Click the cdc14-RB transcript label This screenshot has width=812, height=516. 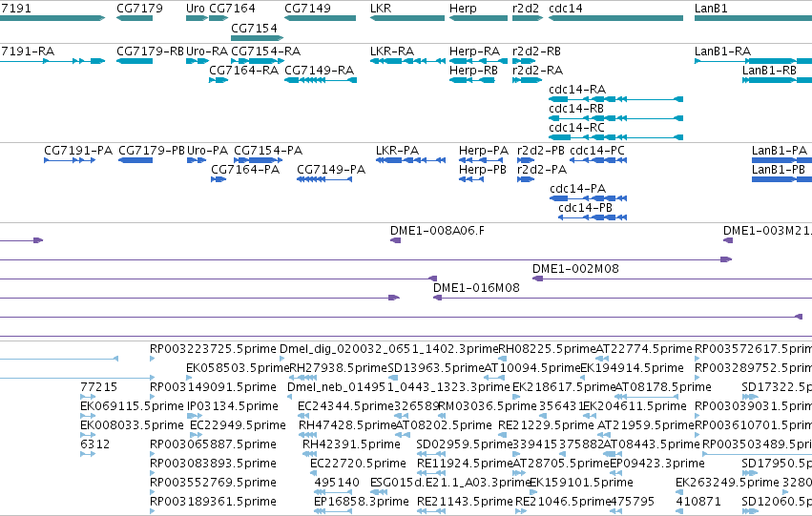(576, 109)
